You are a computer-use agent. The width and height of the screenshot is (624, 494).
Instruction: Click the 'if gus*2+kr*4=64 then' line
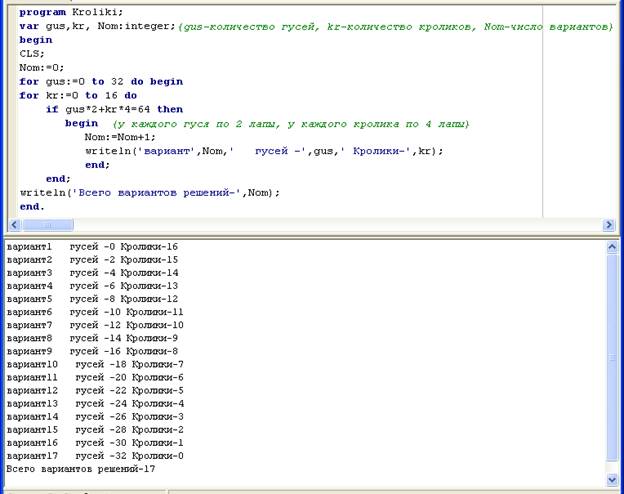point(115,109)
